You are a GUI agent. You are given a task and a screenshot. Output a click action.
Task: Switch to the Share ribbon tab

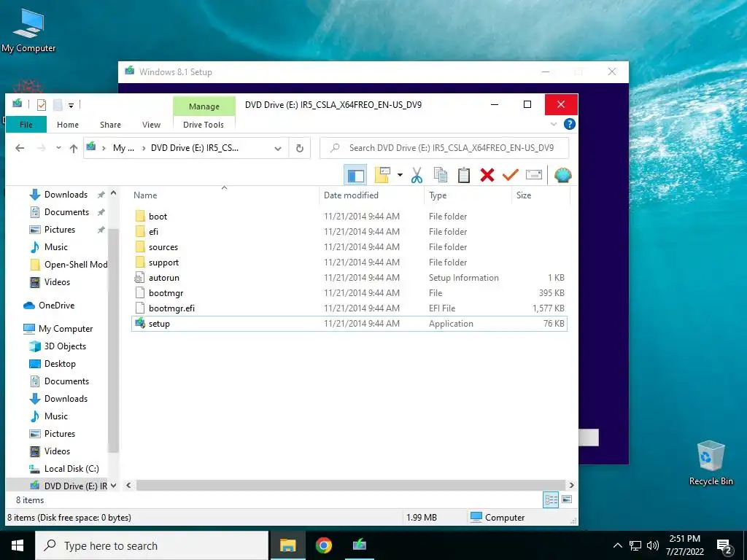110,124
